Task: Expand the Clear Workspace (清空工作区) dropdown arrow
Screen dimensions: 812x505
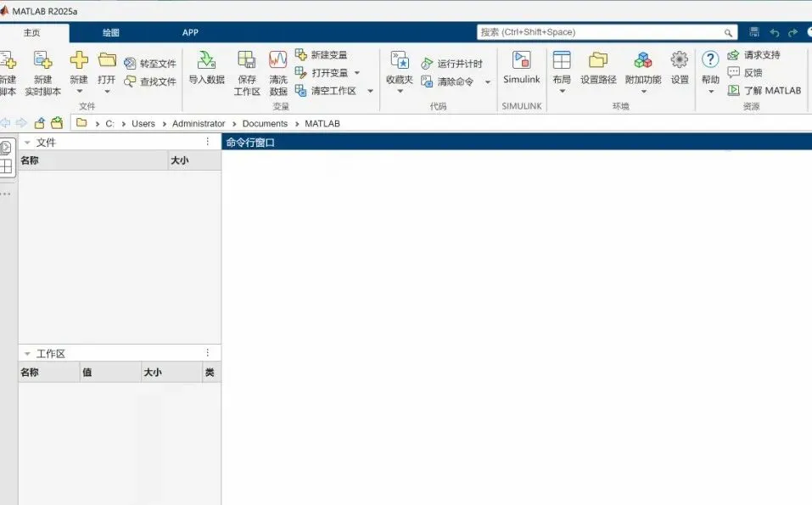Action: click(x=370, y=91)
